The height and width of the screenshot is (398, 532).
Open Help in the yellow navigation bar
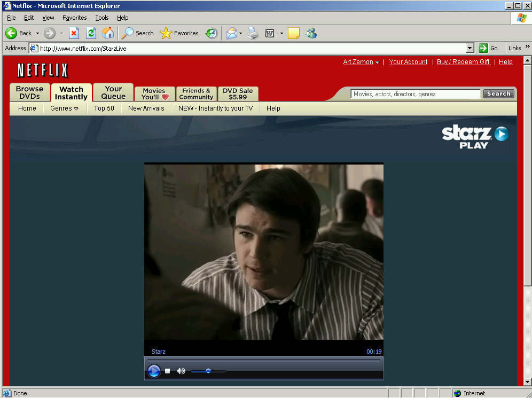click(x=273, y=108)
